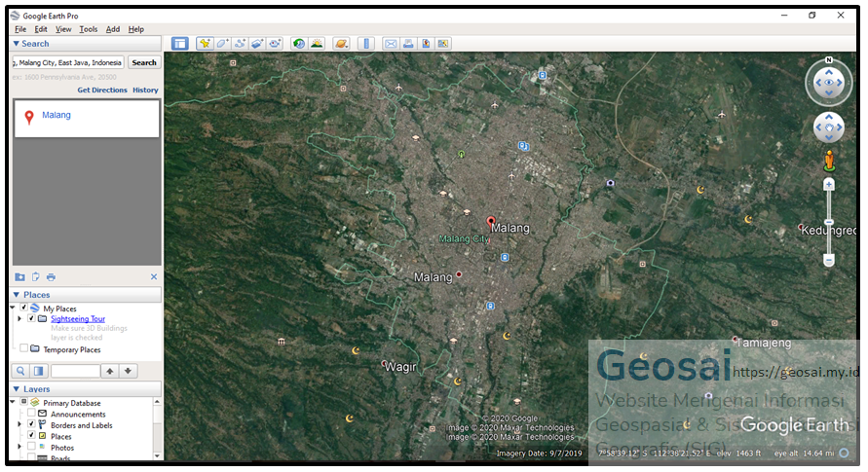Collapse the Layers panel triangle
This screenshot has height=472, width=868.
[x=16, y=389]
